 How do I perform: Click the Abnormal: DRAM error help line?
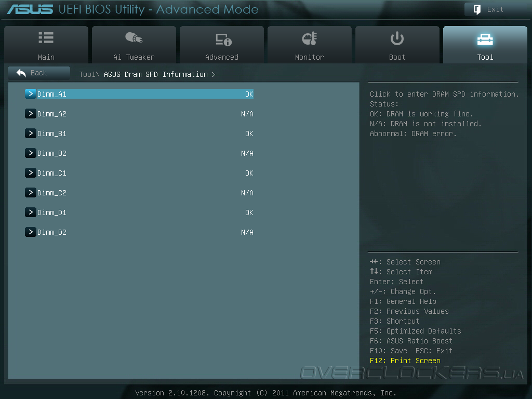click(413, 134)
